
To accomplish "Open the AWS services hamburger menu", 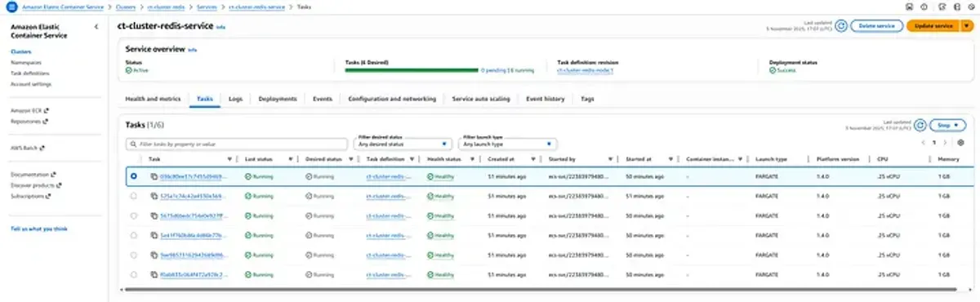I will tap(11, 7).
